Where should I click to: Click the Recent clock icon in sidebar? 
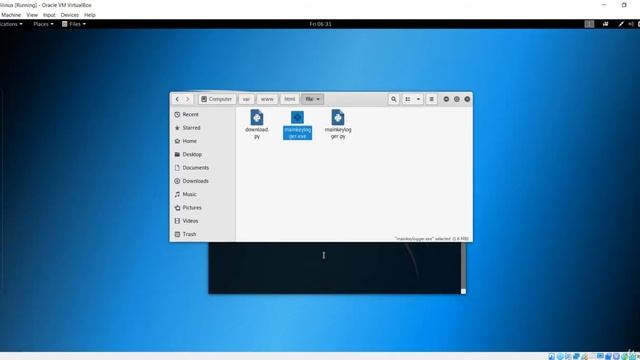click(x=177, y=115)
